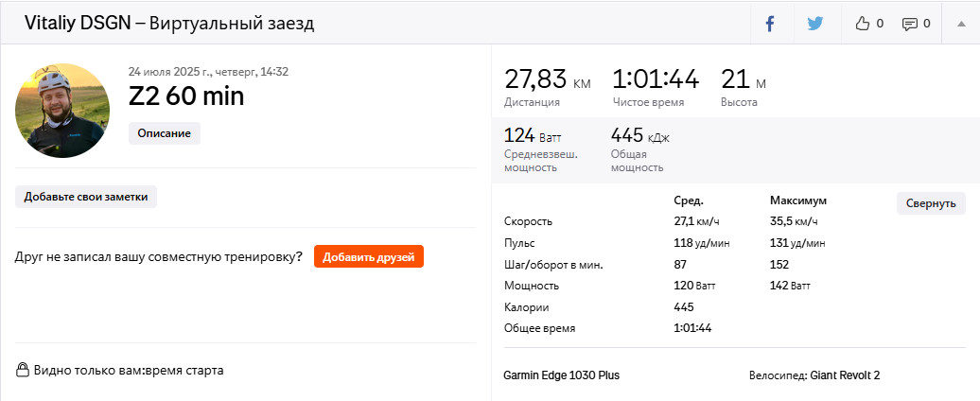Open the Видно только вам privacy setting
The width and height of the screenshot is (980, 401).
pos(129,370)
